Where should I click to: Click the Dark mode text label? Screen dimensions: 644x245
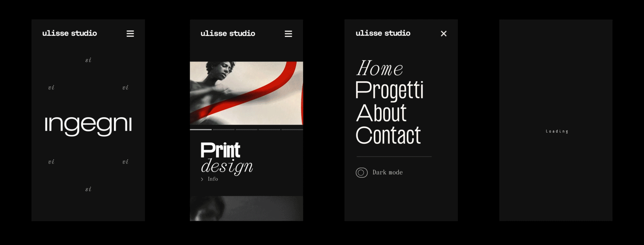(x=387, y=172)
